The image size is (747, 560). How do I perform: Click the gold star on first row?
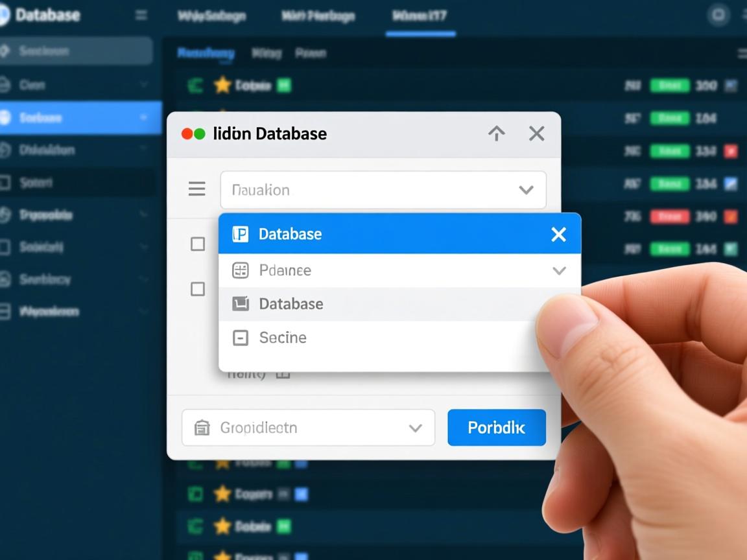[222, 85]
